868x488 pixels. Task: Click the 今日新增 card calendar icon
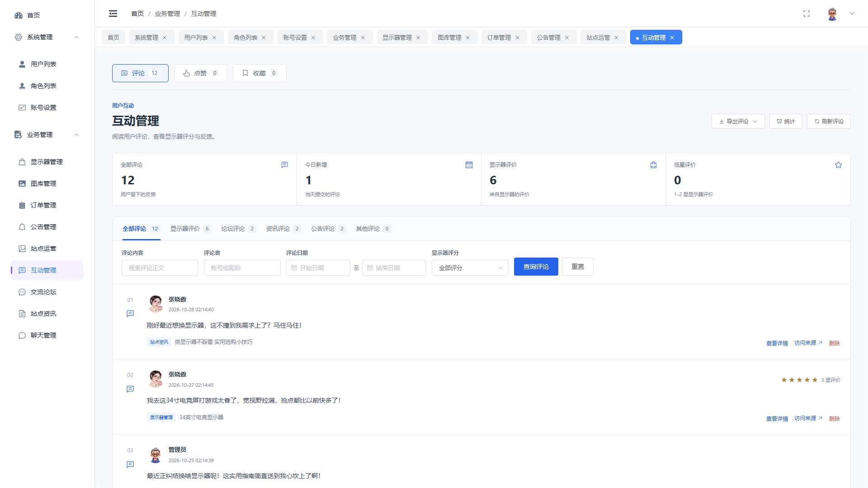(469, 165)
